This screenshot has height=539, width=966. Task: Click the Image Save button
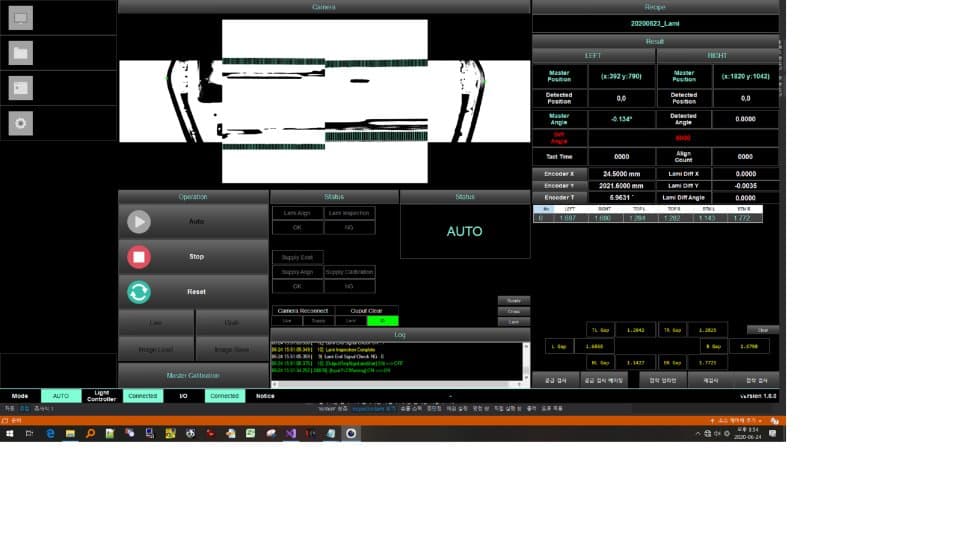pos(232,349)
